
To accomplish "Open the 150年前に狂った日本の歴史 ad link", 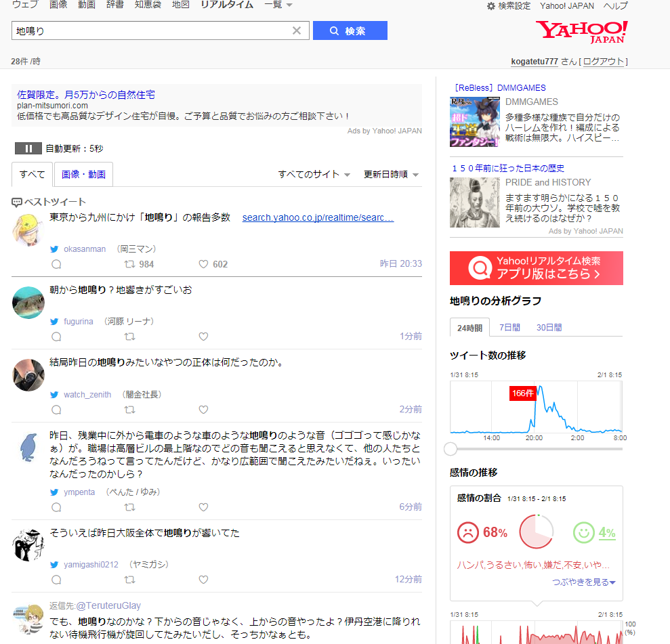I will click(x=508, y=168).
